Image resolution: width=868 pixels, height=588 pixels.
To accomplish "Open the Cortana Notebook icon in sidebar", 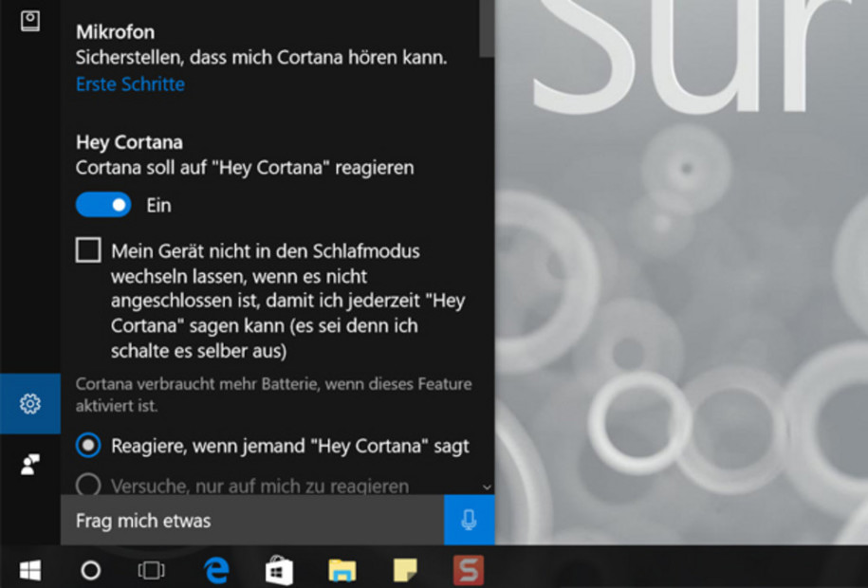I will [29, 21].
